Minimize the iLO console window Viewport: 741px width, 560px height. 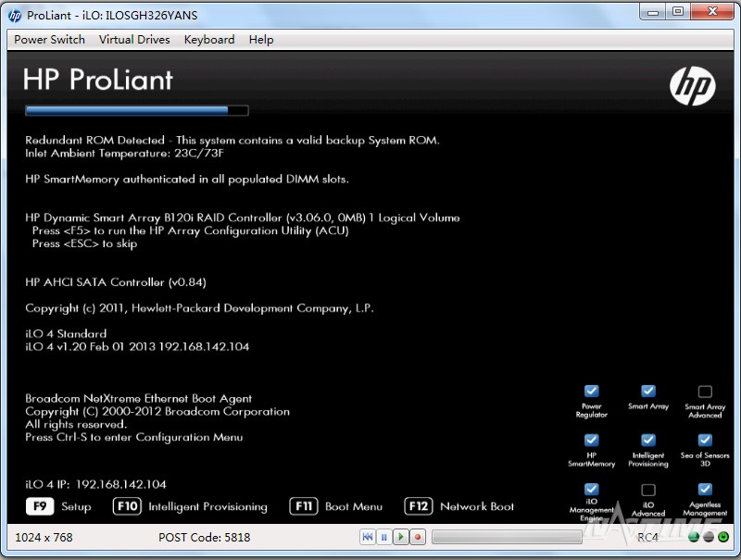pos(653,12)
